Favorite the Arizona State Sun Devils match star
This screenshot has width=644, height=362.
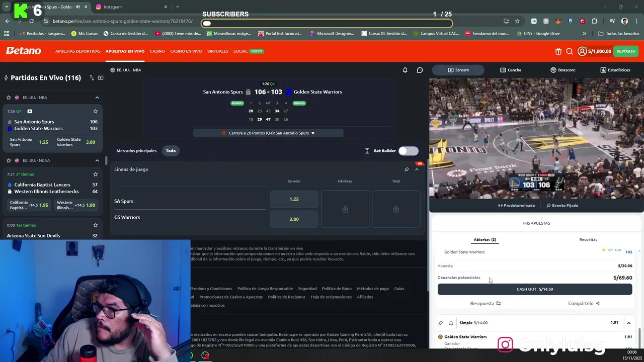96,225
